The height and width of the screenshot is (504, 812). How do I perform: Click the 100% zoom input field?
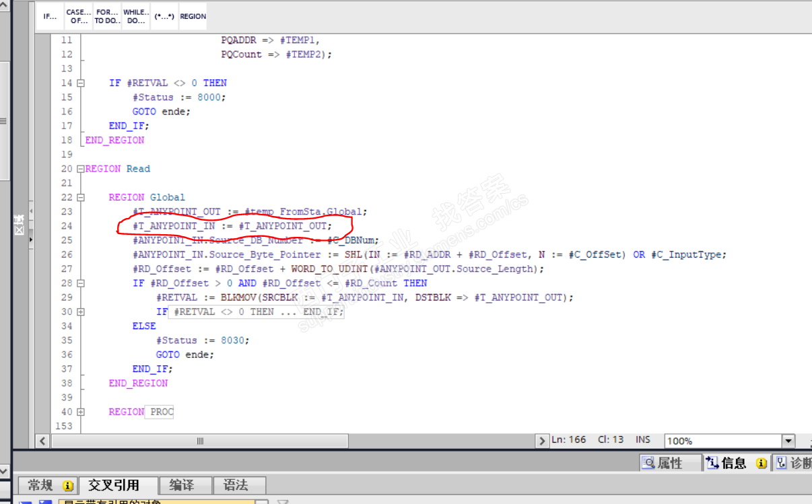coord(723,441)
